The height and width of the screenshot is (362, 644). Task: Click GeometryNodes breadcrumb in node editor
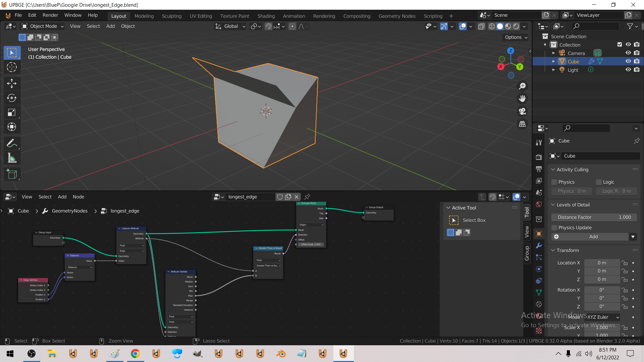65,211
